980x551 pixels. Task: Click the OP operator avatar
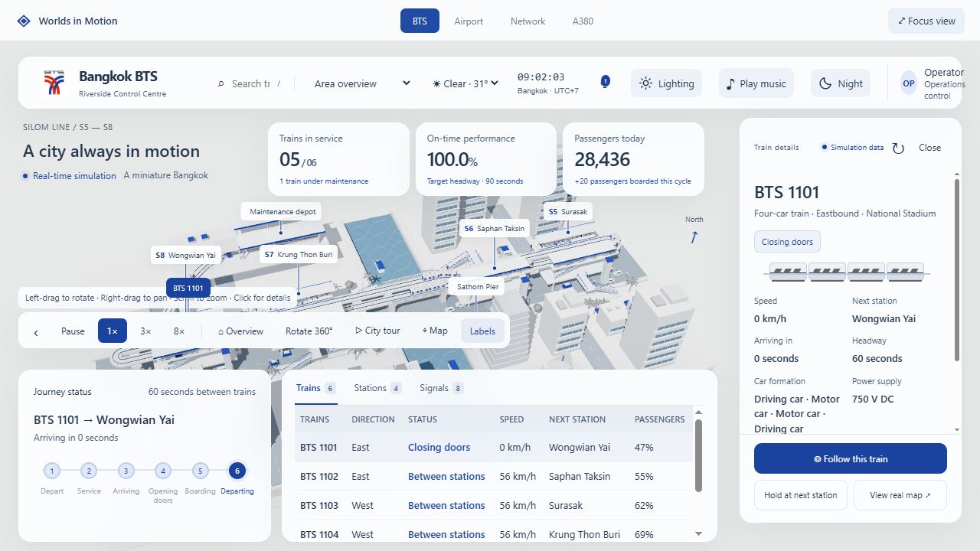(x=909, y=83)
